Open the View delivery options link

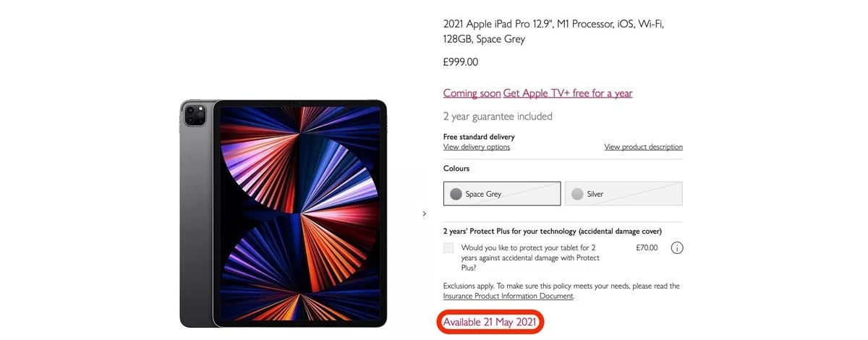(x=477, y=147)
